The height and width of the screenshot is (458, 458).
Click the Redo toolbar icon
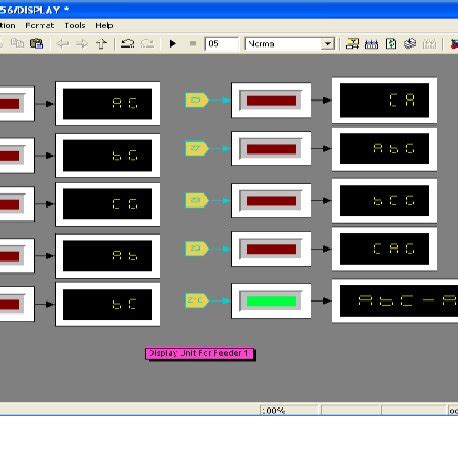pyautogui.click(x=147, y=44)
